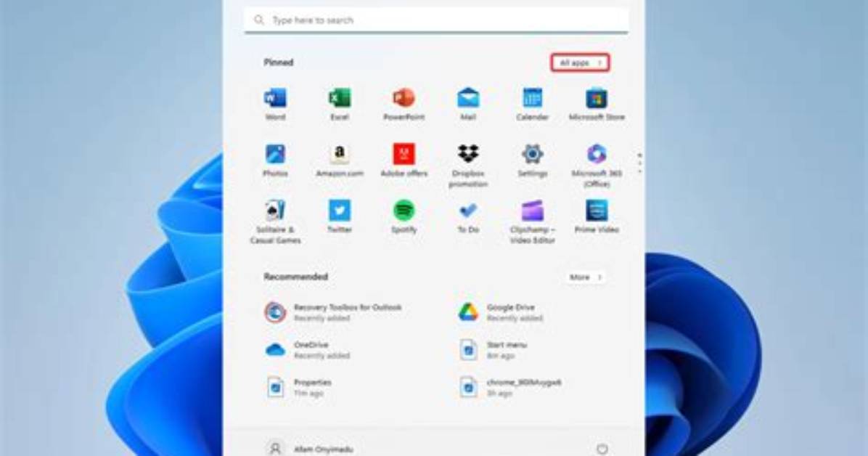
Task: Show All apps list
Action: [x=580, y=62]
